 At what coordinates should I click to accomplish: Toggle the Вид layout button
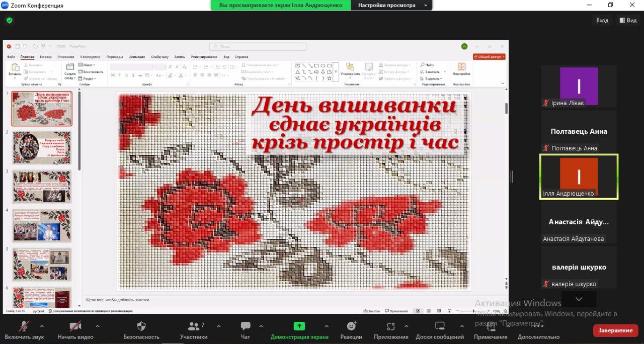[628, 21]
